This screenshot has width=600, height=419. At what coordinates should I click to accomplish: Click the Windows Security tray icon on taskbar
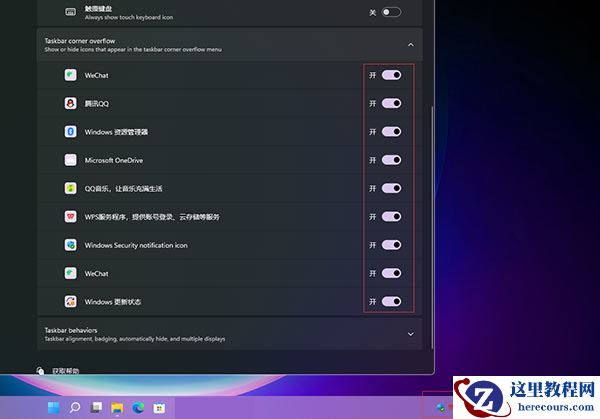click(x=440, y=408)
